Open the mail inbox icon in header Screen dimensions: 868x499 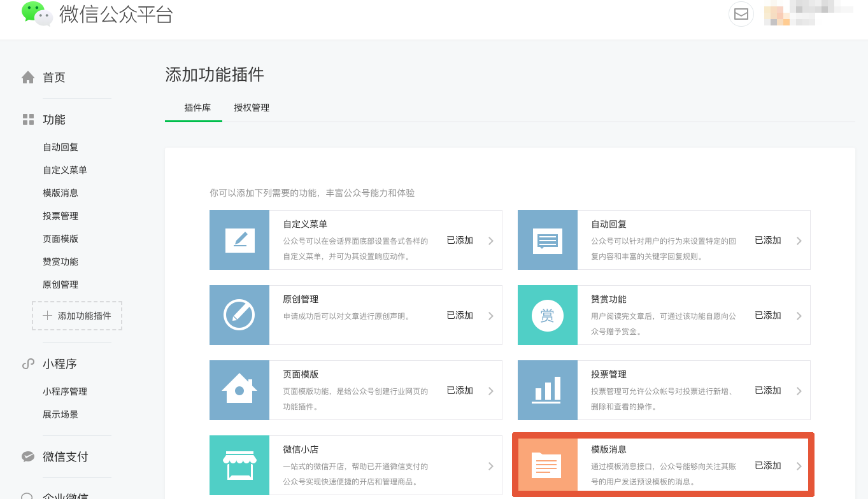point(741,14)
